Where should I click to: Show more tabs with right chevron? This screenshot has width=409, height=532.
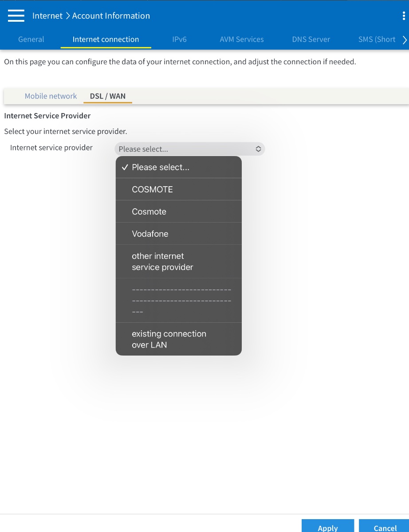coord(404,40)
